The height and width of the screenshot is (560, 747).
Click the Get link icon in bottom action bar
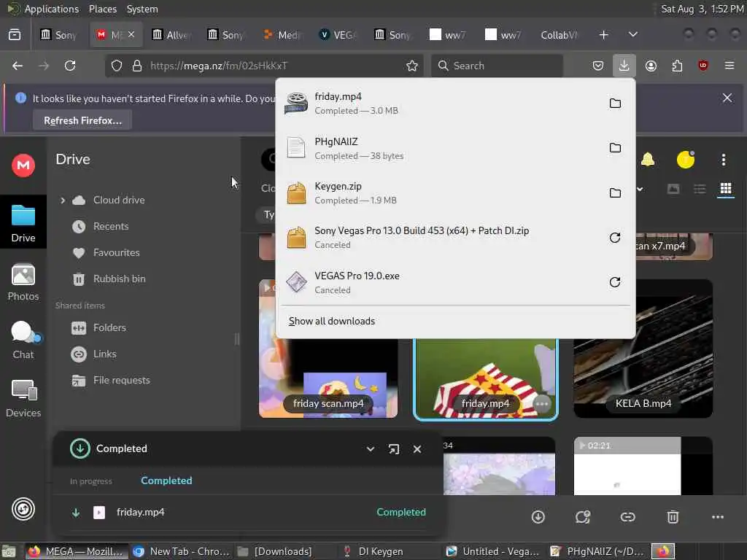(x=627, y=517)
